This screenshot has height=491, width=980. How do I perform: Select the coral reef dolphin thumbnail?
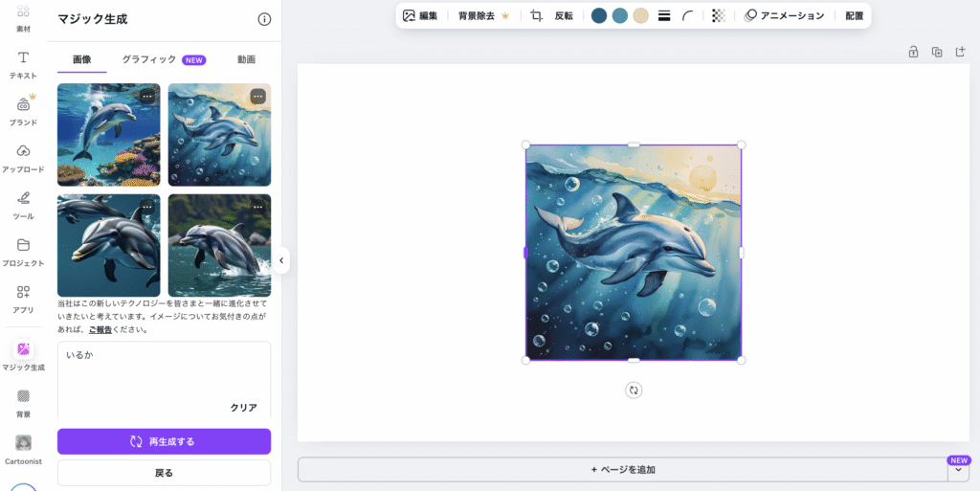tap(109, 135)
